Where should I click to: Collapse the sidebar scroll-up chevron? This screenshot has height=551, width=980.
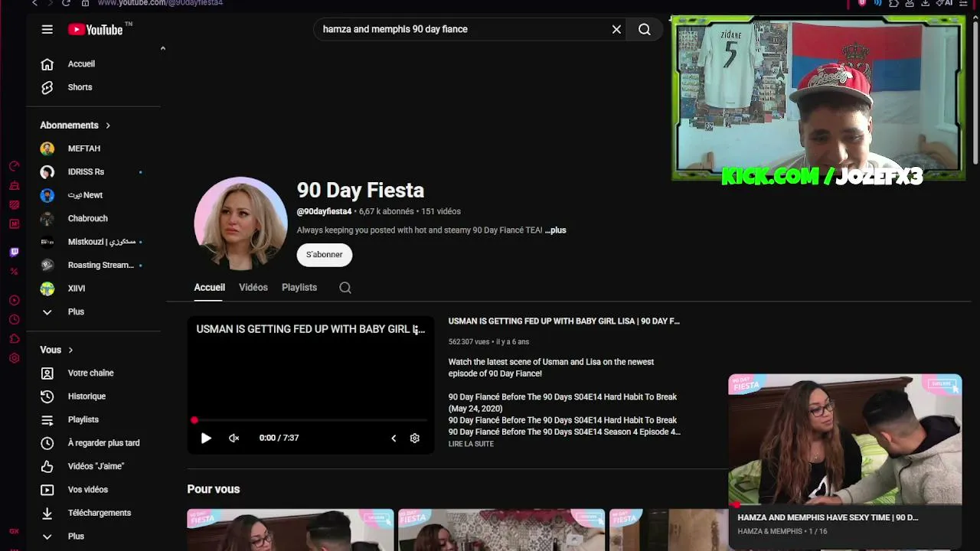162,48
